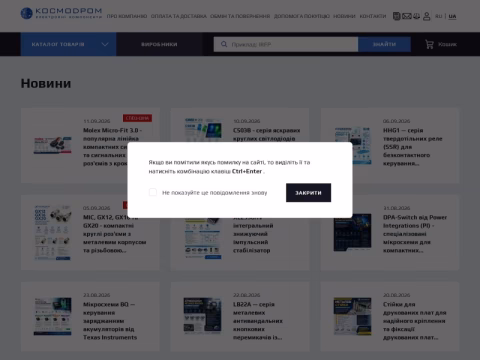
Task: Tick the 'Не показуйте це повідомлення знову' checkbox
Action: 153,192
